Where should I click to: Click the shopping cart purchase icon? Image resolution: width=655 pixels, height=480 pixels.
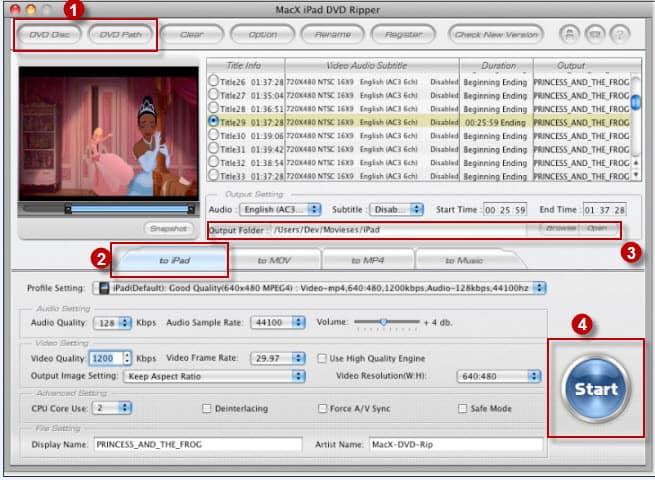(595, 34)
